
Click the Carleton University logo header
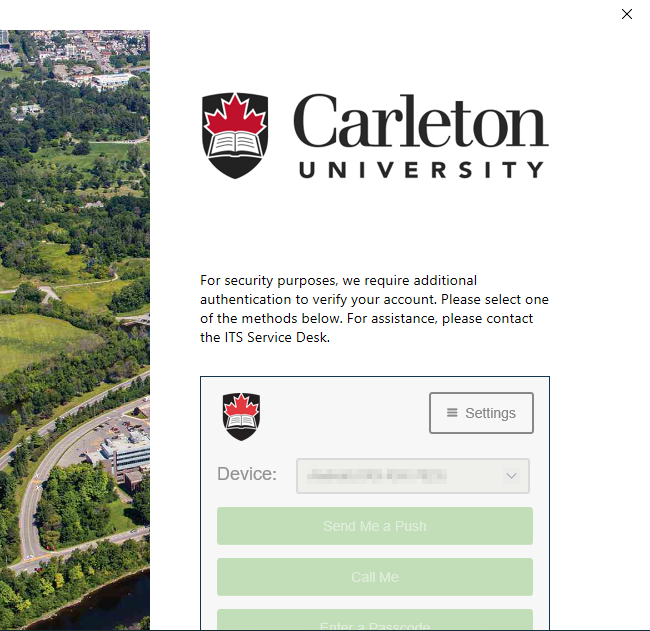click(375, 136)
